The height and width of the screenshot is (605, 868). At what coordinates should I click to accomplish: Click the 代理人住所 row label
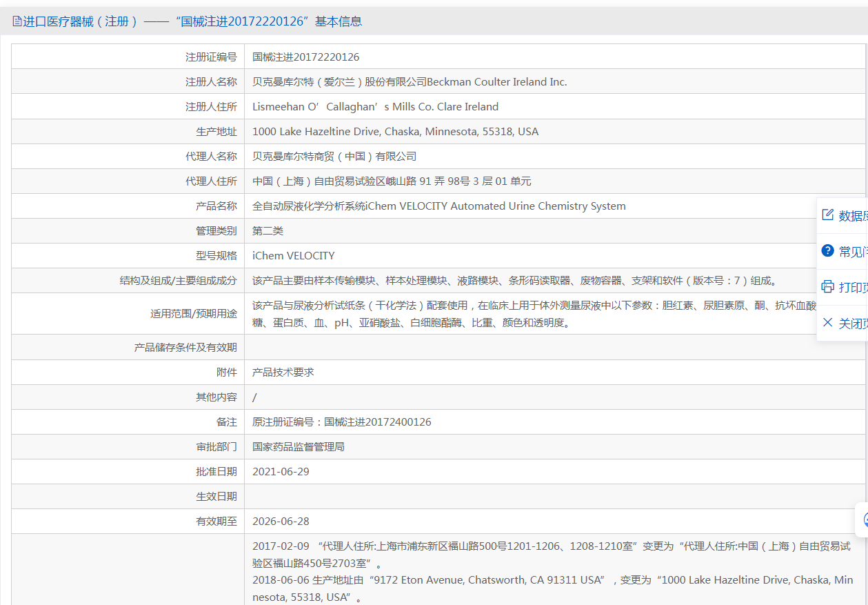tap(211, 181)
